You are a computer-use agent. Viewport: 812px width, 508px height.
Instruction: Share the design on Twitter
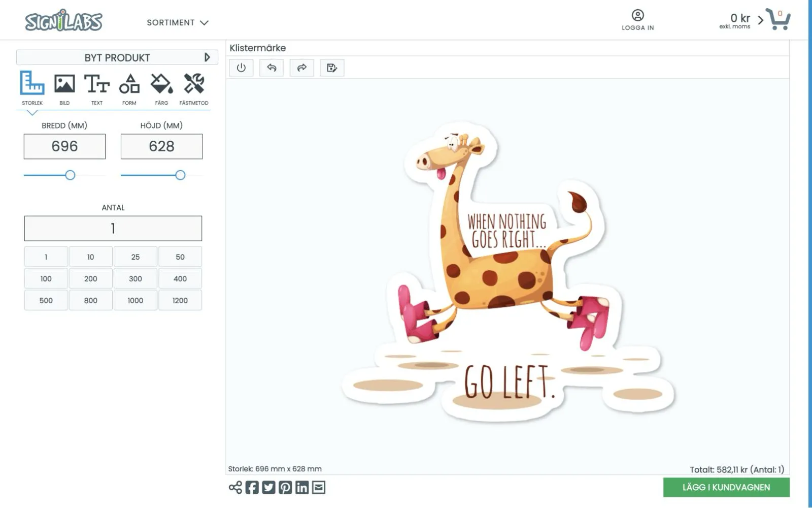pyautogui.click(x=269, y=488)
